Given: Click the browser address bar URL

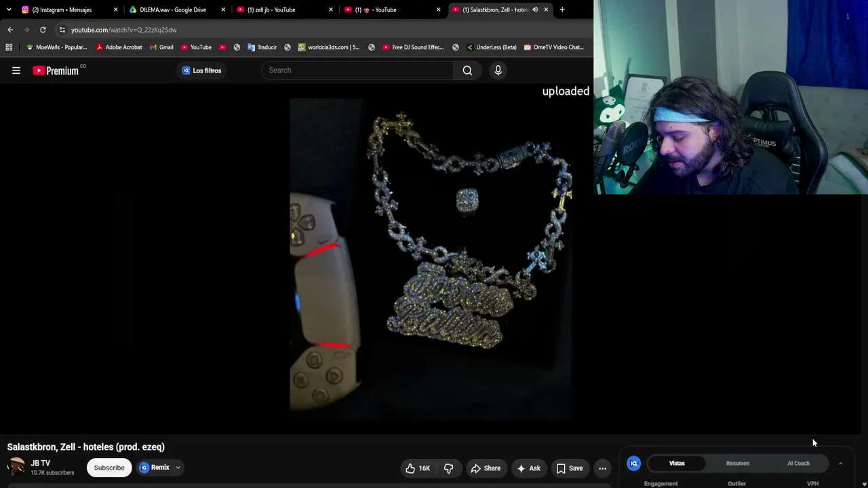Looking at the screenshot, I should (x=123, y=30).
